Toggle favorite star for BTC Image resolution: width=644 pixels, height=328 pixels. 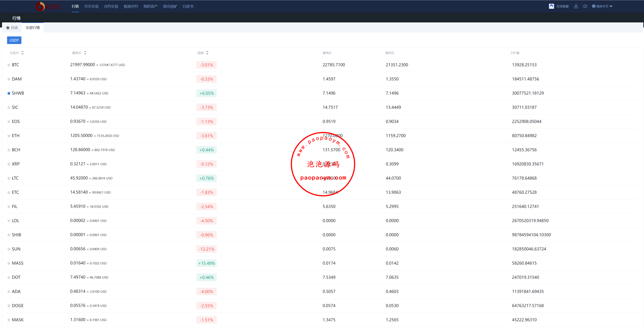point(9,65)
